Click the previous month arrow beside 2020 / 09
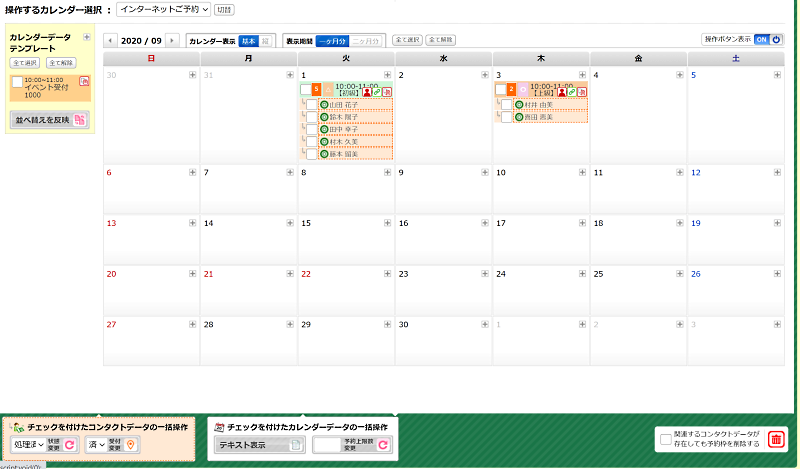 110,41
